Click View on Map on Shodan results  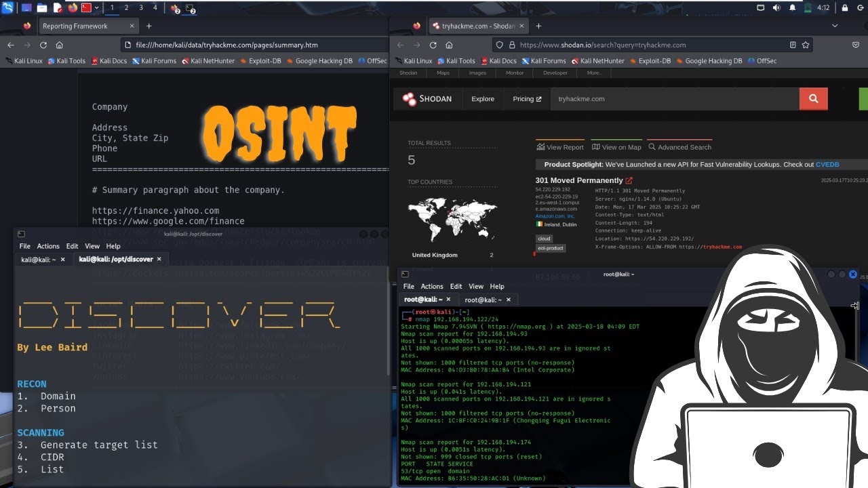(616, 147)
